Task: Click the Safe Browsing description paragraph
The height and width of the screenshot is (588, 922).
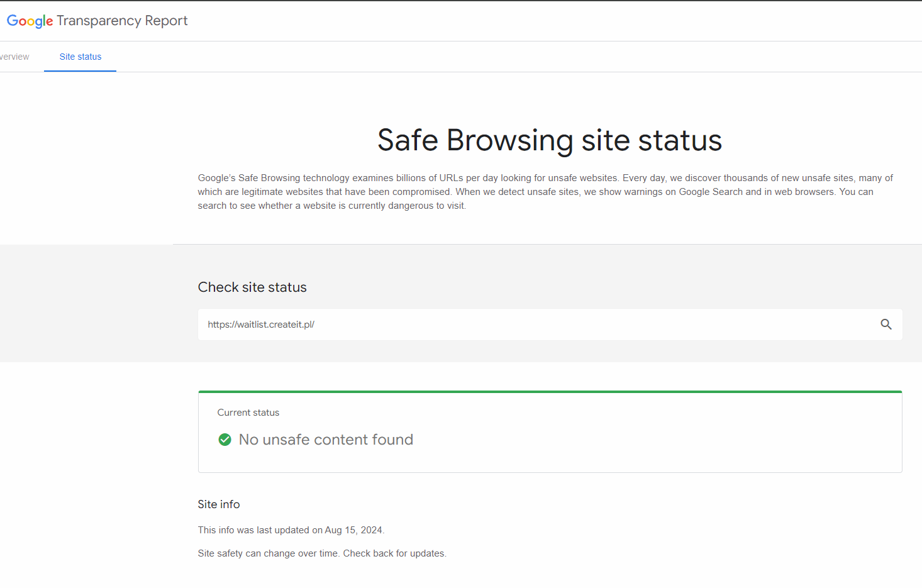Action: [x=545, y=192]
